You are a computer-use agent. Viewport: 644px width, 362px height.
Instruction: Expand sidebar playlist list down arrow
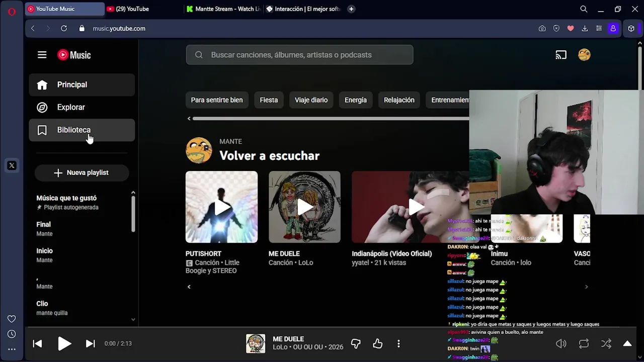(x=133, y=319)
